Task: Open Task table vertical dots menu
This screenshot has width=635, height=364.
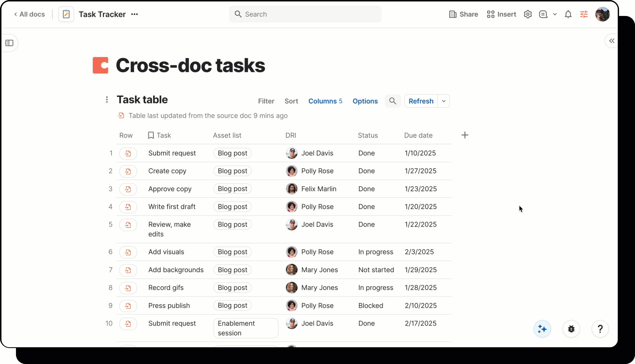Action: (x=107, y=100)
